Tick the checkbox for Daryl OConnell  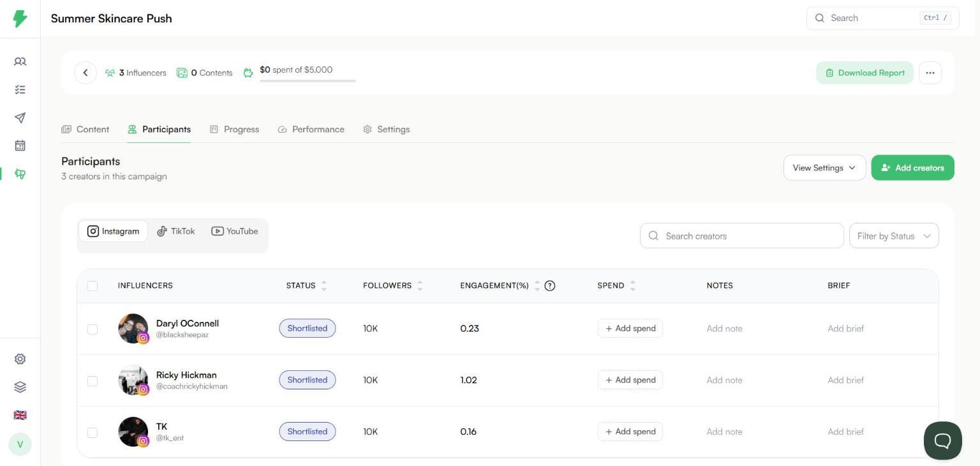[93, 329]
